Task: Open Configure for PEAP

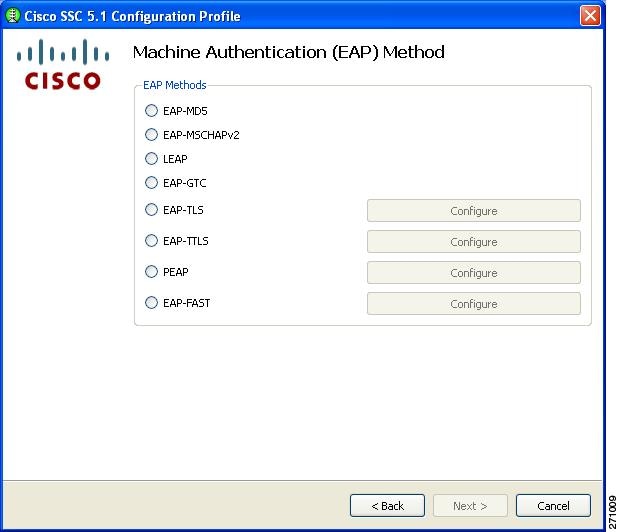Action: coord(474,273)
